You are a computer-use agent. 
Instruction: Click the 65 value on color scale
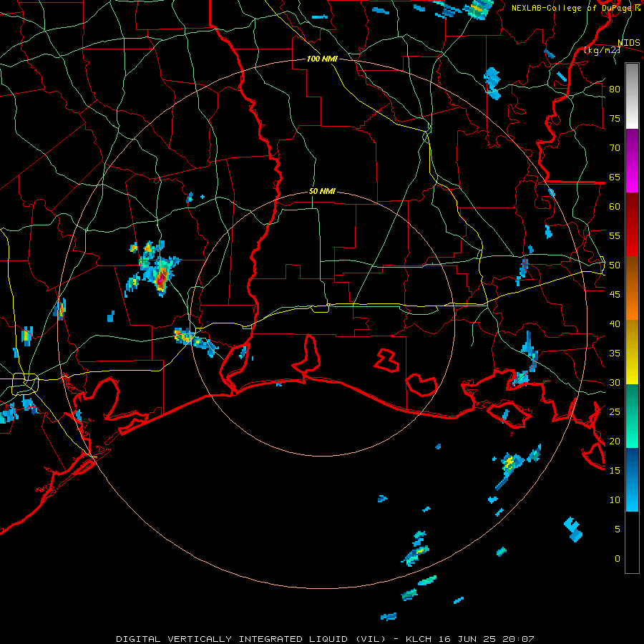coord(615,177)
